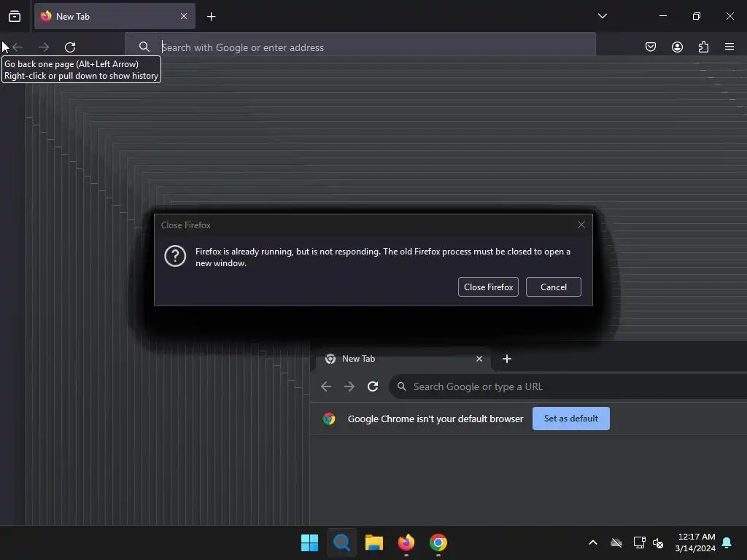The image size is (747, 560).
Task: Switch to Chrome via taskbar icon
Action: [x=438, y=542]
